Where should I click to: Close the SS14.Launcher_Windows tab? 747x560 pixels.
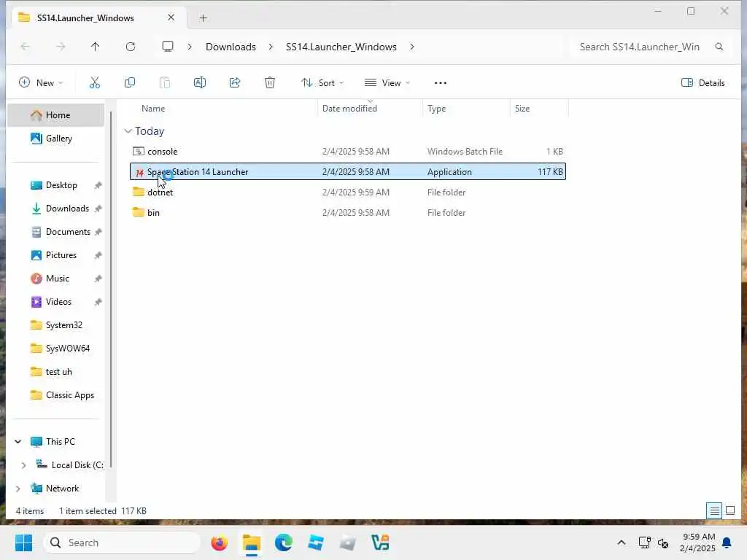coord(171,17)
